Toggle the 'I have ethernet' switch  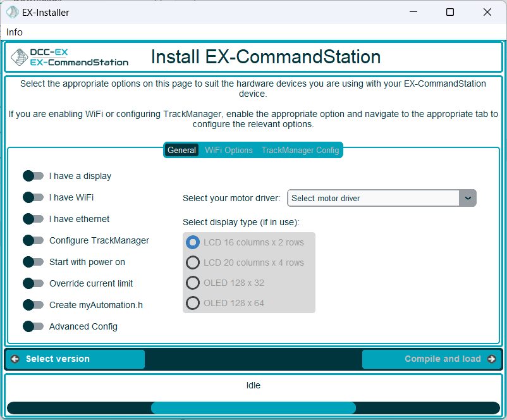[x=33, y=219]
